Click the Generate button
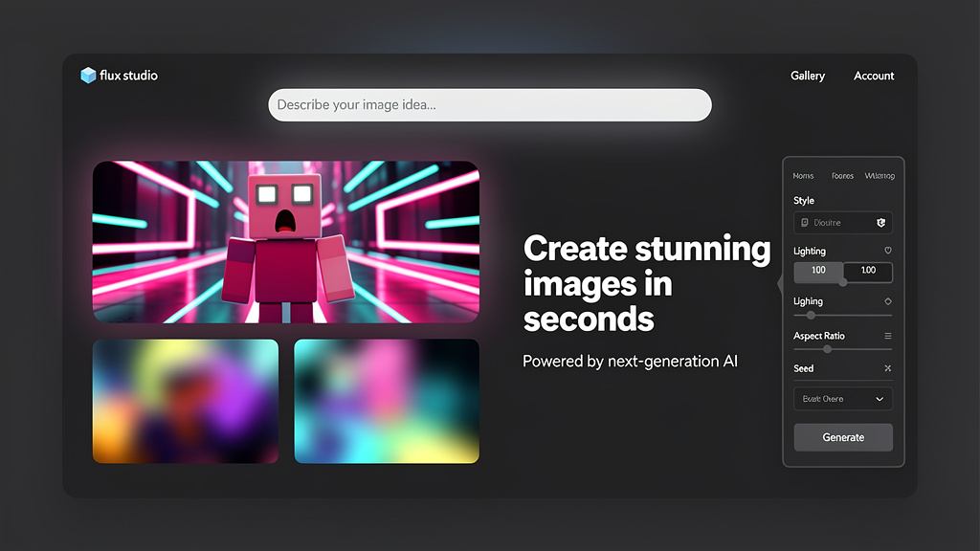 [843, 437]
